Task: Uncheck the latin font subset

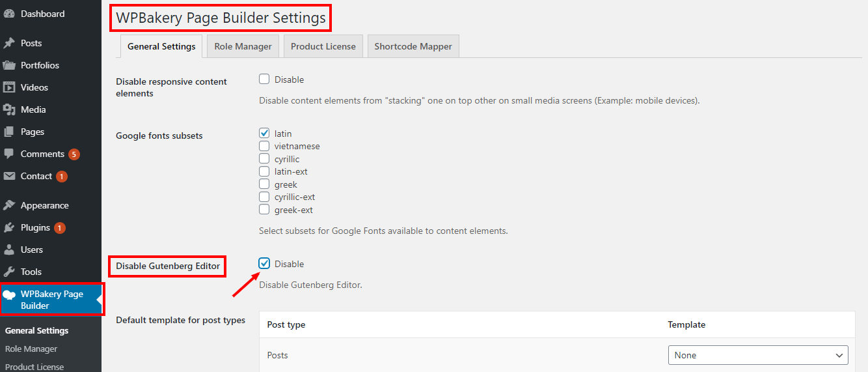Action: (264, 134)
